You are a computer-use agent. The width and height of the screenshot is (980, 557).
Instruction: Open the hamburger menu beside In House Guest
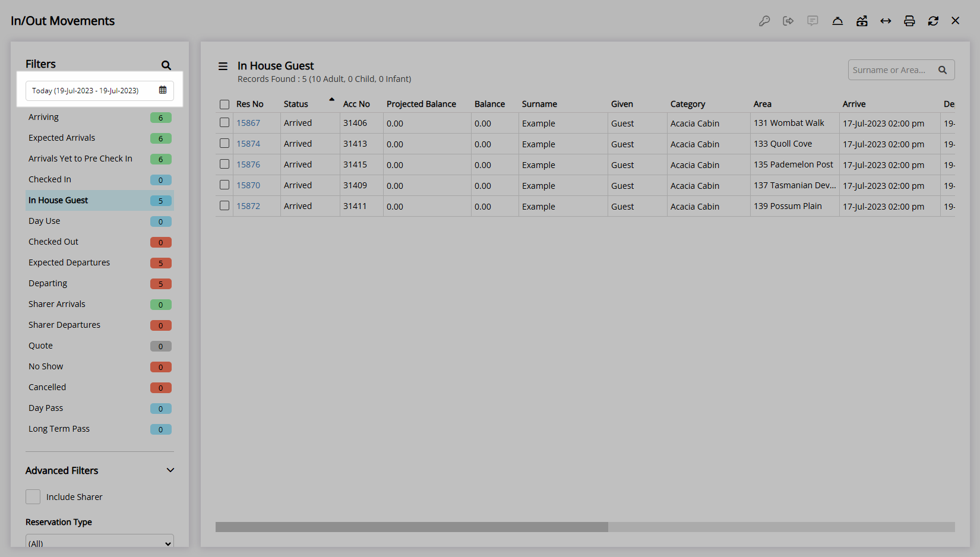click(223, 67)
